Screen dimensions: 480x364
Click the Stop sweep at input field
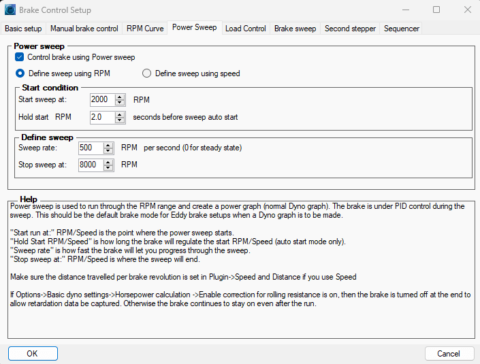click(x=91, y=165)
